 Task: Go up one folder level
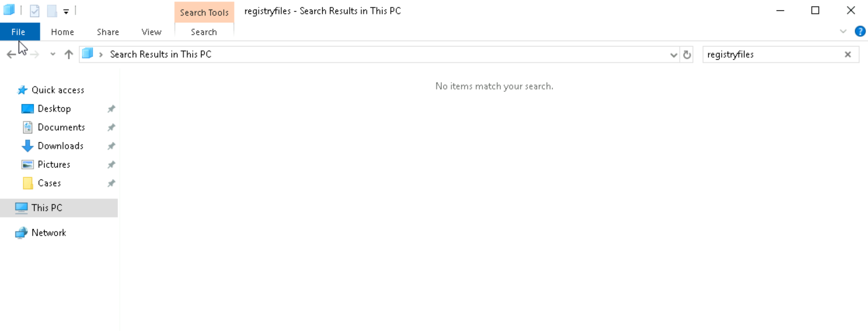(x=69, y=54)
